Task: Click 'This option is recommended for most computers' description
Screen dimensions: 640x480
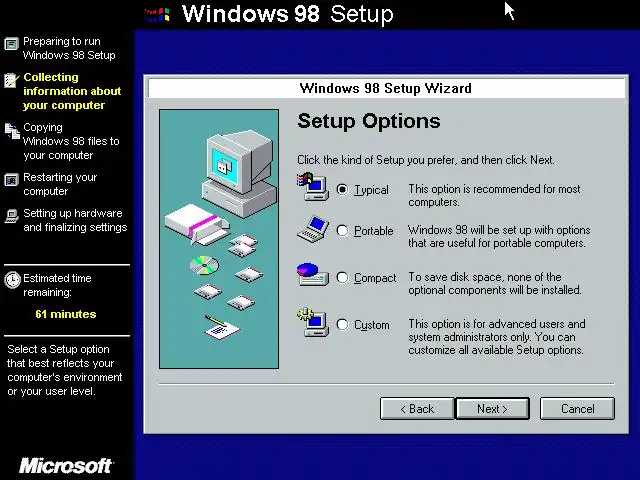Action: pos(494,196)
